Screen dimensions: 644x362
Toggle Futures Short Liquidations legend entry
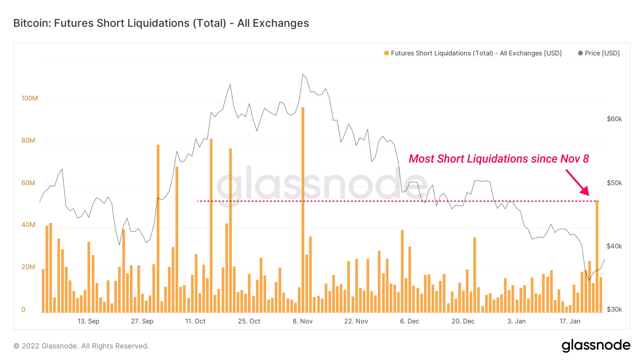(x=473, y=53)
